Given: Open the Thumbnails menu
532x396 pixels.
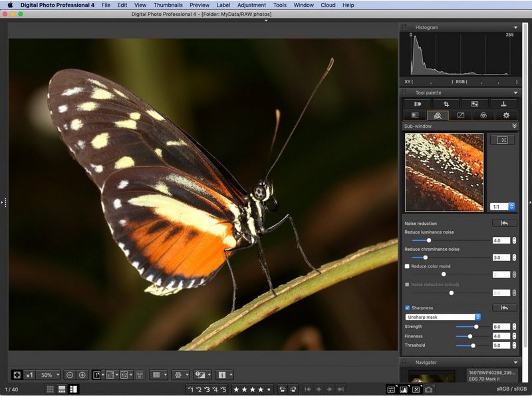Looking at the screenshot, I should coord(170,5).
